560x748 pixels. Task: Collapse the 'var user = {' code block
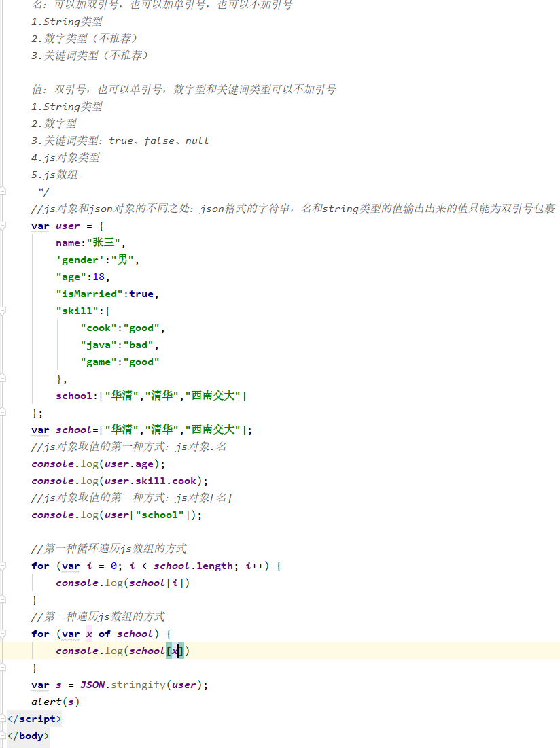tap(3, 226)
